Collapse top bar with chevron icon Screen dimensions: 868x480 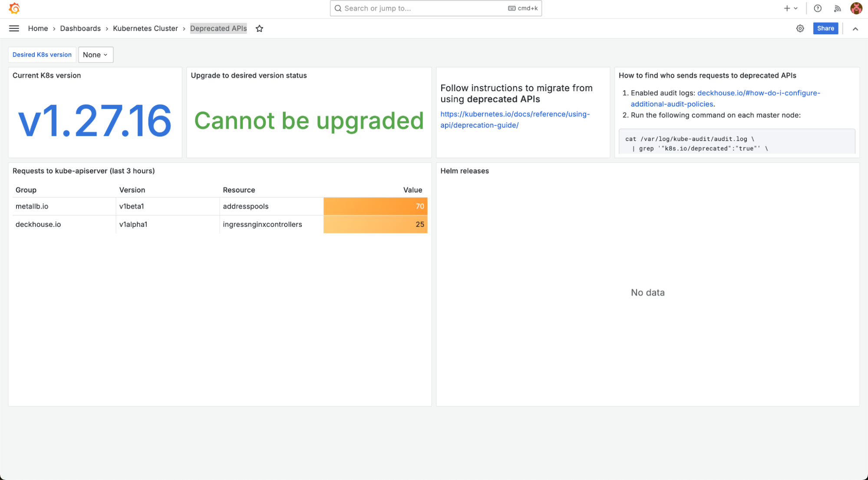(855, 29)
